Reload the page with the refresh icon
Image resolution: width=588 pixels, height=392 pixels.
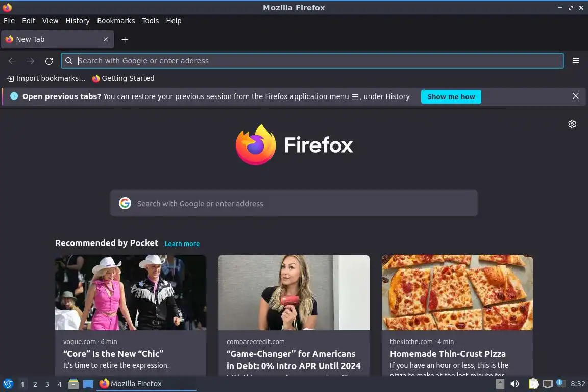click(x=49, y=61)
